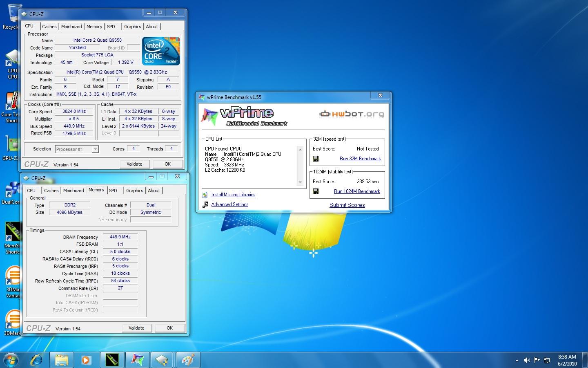Launch Windows Media Player from the taskbar
The width and height of the screenshot is (588, 368).
86,360
